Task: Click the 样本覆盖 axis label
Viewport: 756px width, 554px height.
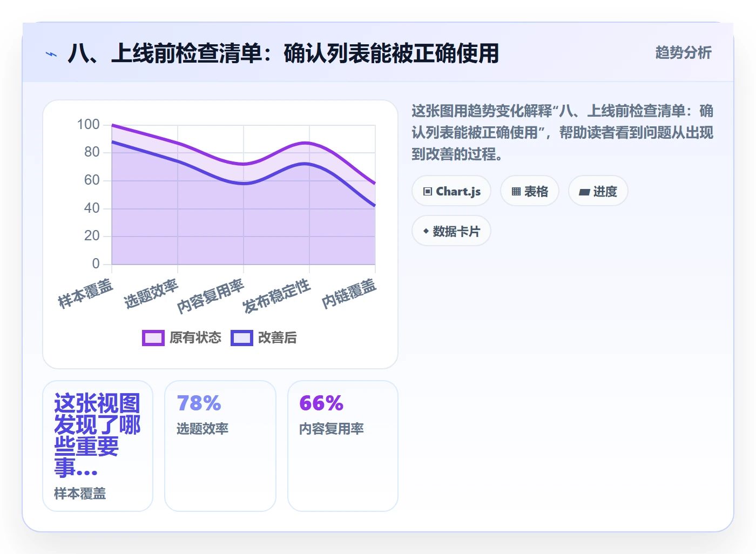Action: pos(85,294)
